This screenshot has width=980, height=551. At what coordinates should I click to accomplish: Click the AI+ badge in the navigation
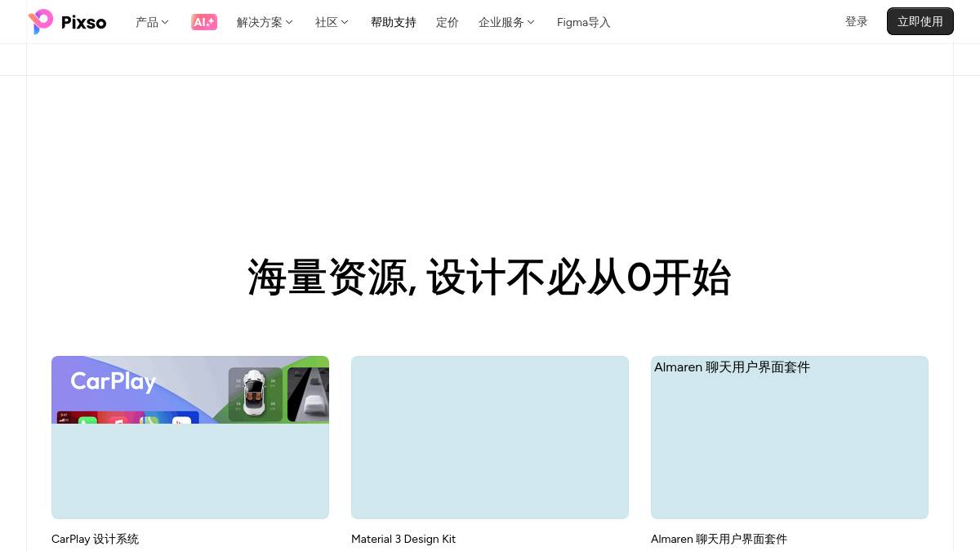(203, 21)
